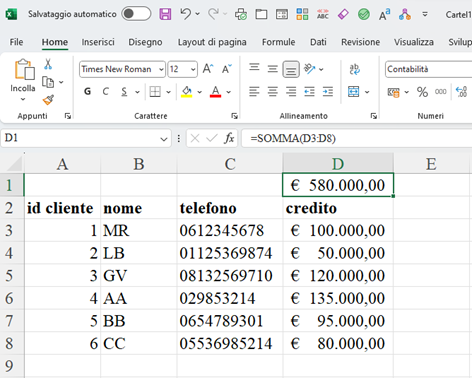Screen dimensions: 472x378
Task: Apply red font color to cell
Action: 216,92
